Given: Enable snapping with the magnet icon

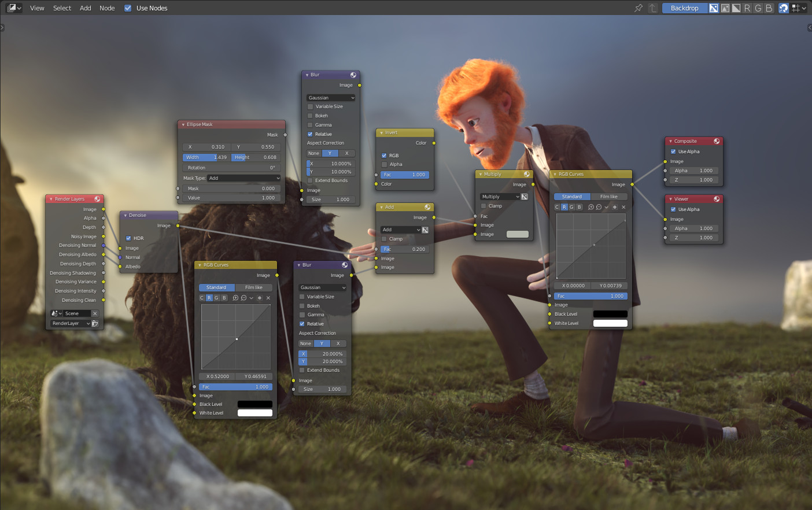Looking at the screenshot, I should coord(783,8).
